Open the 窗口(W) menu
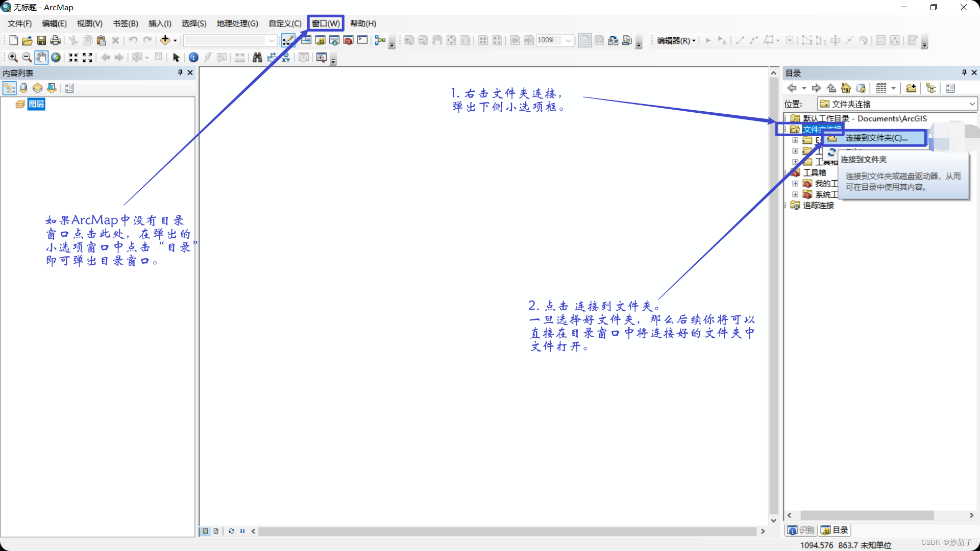This screenshot has width=980, height=551. (326, 23)
